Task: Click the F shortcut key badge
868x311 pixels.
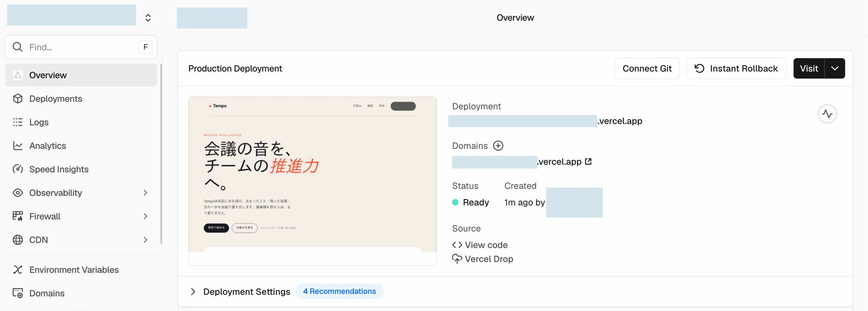Action: pyautogui.click(x=146, y=47)
